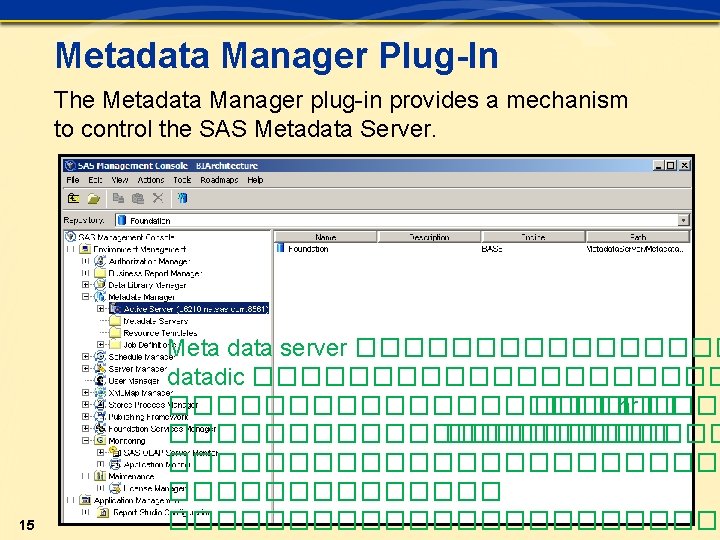This screenshot has width=720, height=540.
Task: Open the Tools menu
Action: pos(182,180)
